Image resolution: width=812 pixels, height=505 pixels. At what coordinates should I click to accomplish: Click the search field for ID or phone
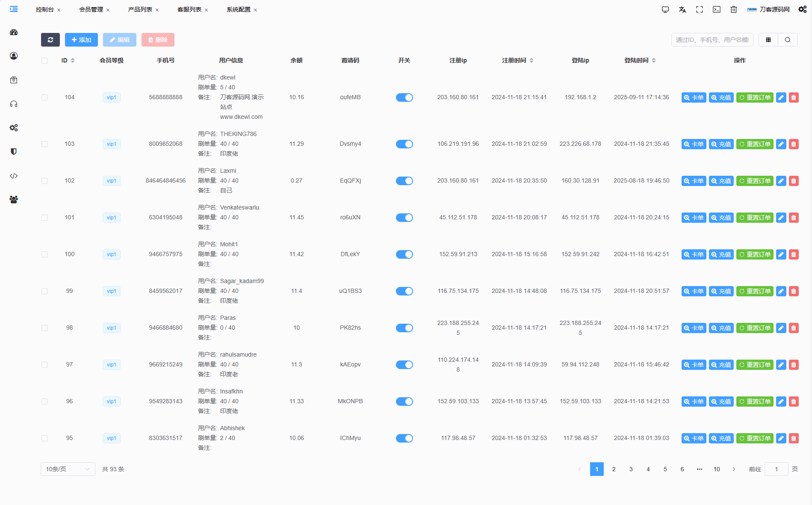point(712,40)
